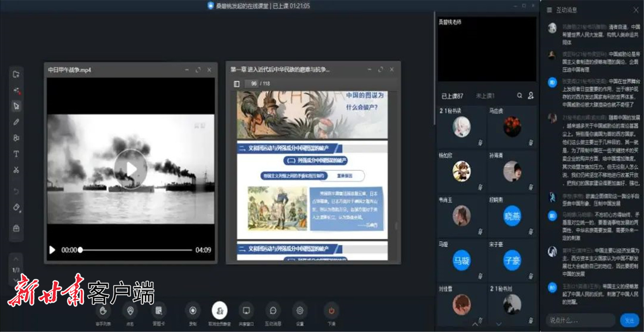Click the small play button beside 00:00
This screenshot has height=332, width=644.
[x=52, y=250]
